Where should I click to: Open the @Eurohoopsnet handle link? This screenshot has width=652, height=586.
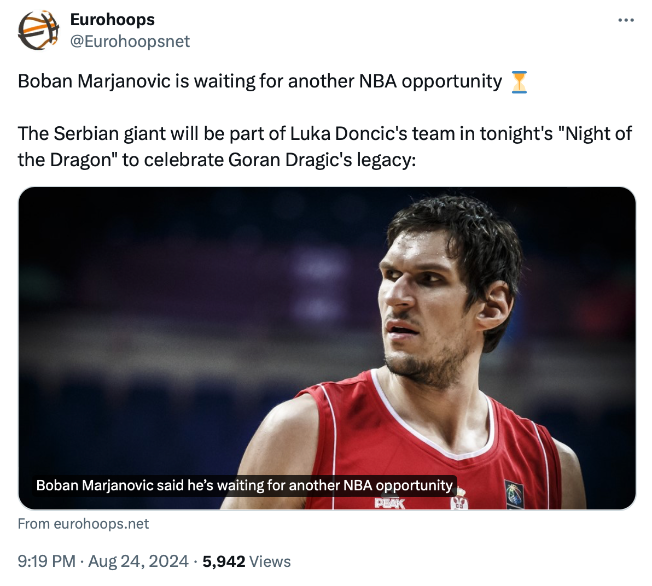coord(129,41)
